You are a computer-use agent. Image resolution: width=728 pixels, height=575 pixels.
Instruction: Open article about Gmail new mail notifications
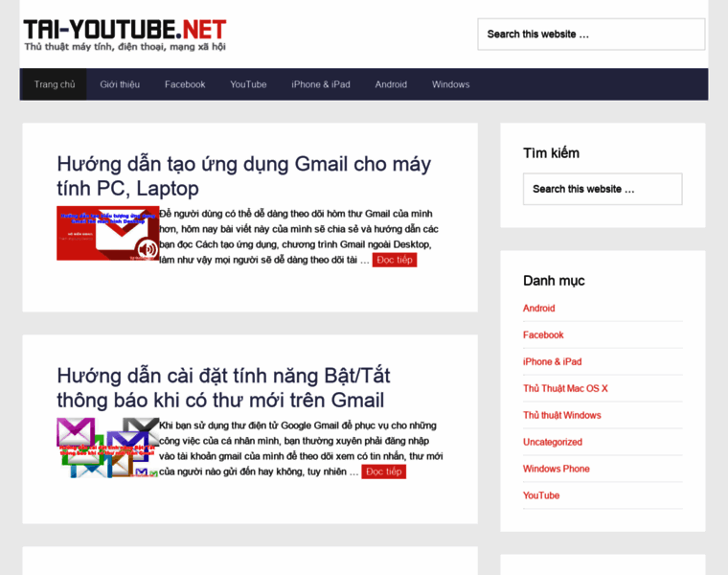[223, 388]
